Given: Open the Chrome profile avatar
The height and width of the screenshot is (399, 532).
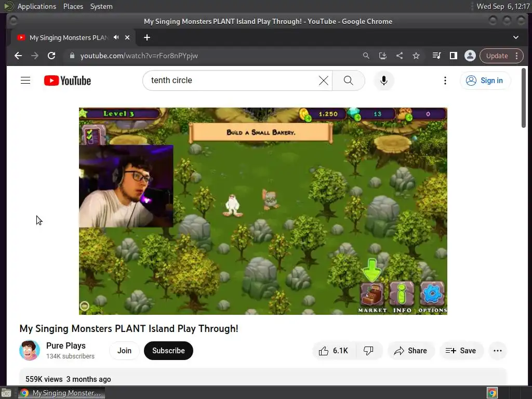Looking at the screenshot, I should 470,56.
